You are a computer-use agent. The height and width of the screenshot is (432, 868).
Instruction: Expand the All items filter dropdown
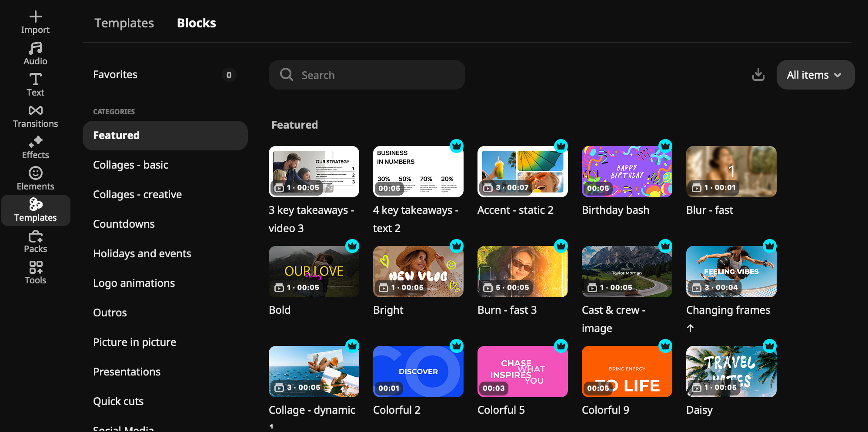815,75
